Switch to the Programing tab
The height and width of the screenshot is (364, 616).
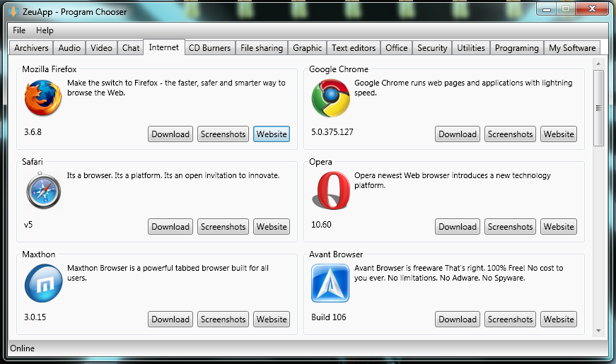pos(516,48)
